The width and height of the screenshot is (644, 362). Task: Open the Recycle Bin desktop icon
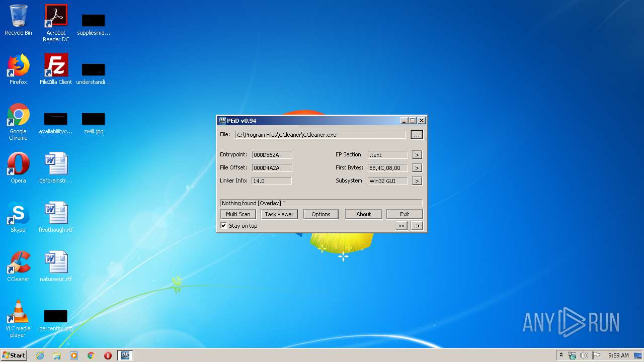pyautogui.click(x=18, y=20)
